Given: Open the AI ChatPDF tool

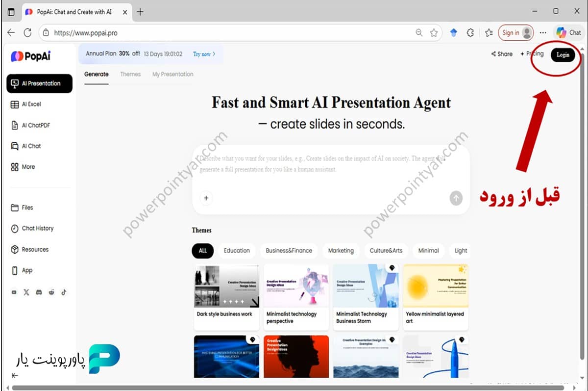Looking at the screenshot, I should [35, 125].
